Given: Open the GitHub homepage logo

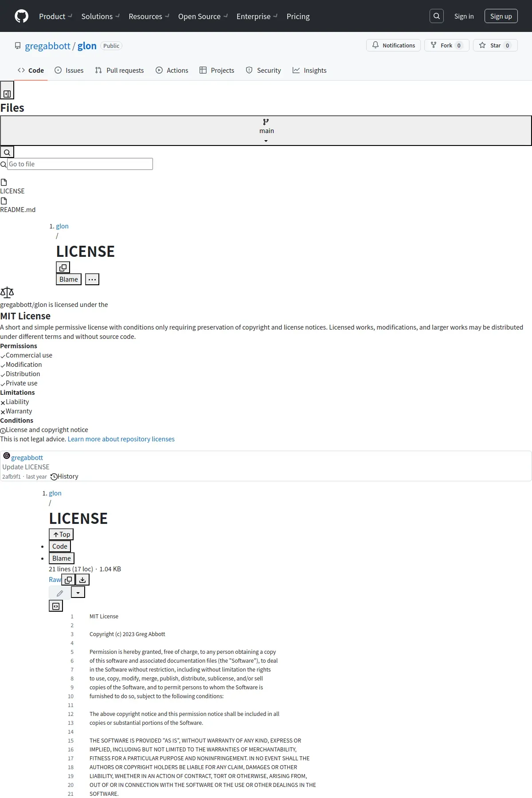Looking at the screenshot, I should (21, 16).
